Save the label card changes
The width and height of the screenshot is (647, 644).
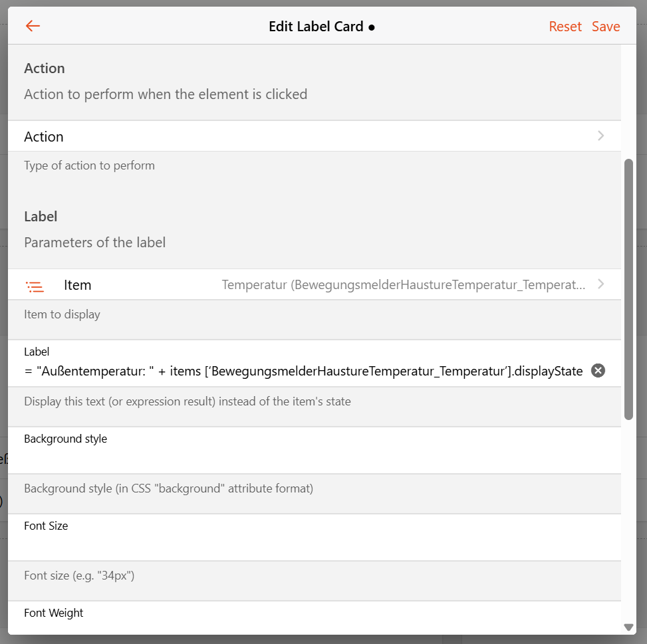606,27
